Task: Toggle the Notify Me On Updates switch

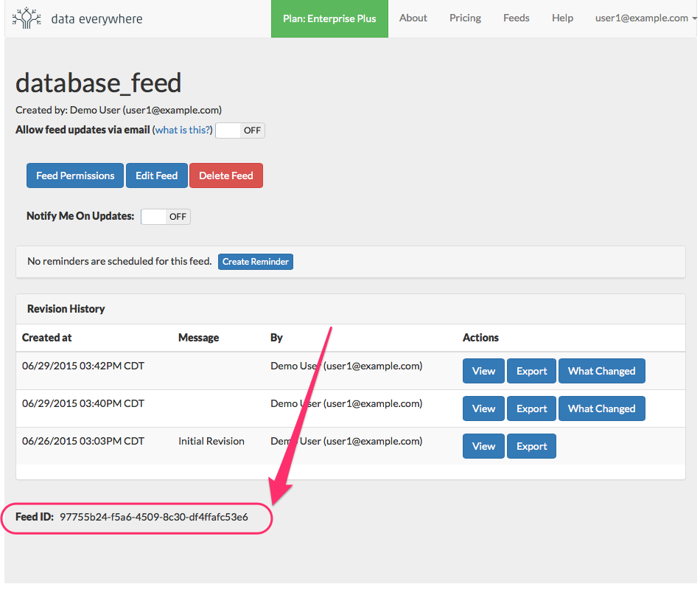Action: (166, 217)
